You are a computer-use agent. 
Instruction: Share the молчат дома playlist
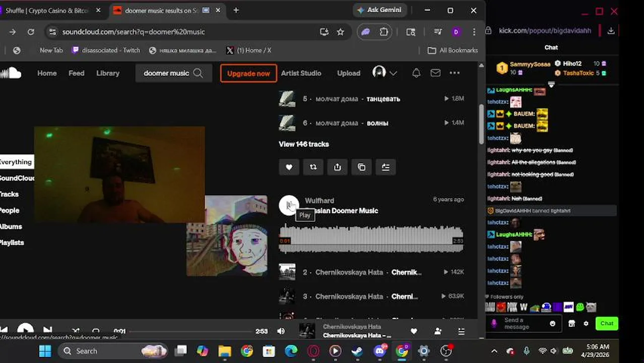[337, 167]
